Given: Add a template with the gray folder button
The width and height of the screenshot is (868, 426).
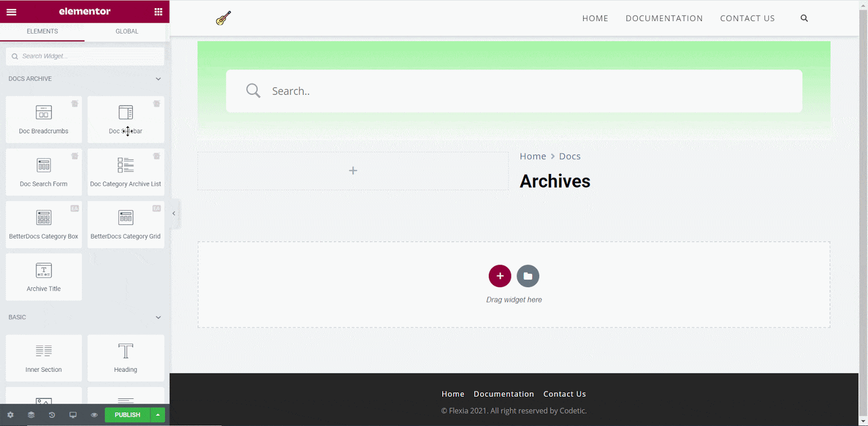Looking at the screenshot, I should click(x=528, y=276).
